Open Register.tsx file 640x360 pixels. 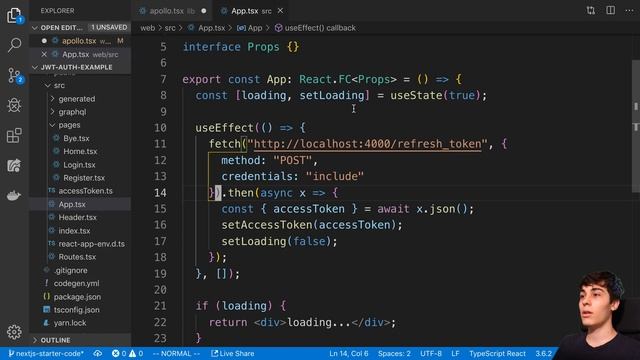(84, 178)
